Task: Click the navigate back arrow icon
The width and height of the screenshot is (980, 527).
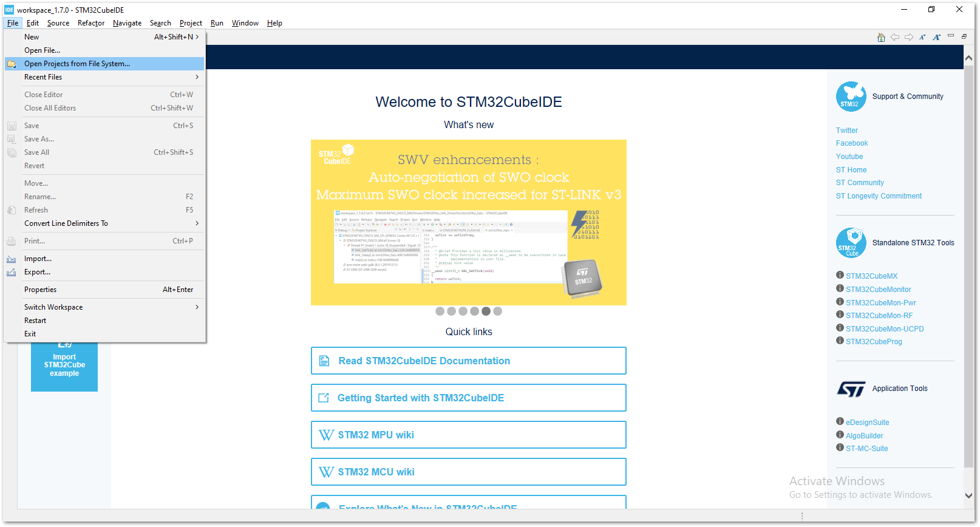Action: [895, 38]
